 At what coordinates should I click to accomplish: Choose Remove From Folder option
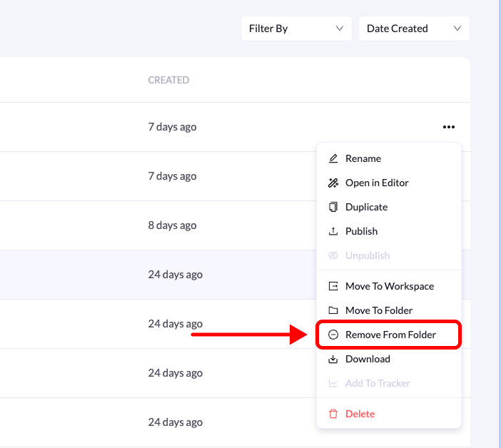pos(388,335)
